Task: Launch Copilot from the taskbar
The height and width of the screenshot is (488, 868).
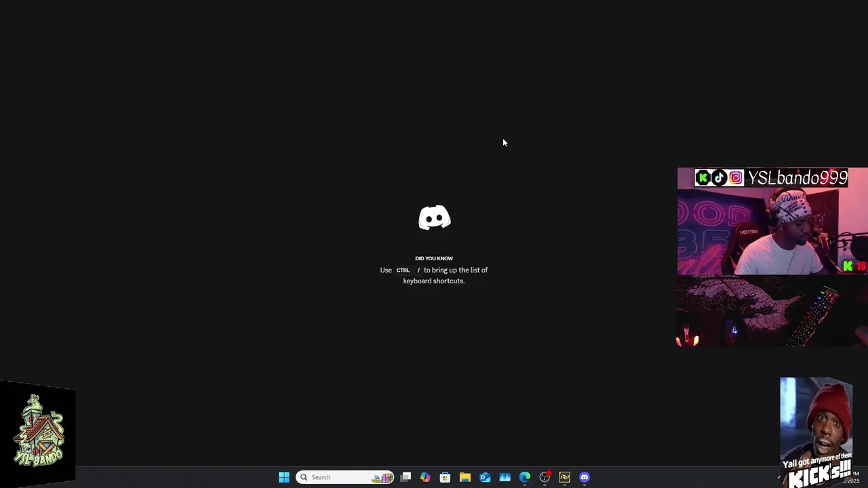Action: 425,477
